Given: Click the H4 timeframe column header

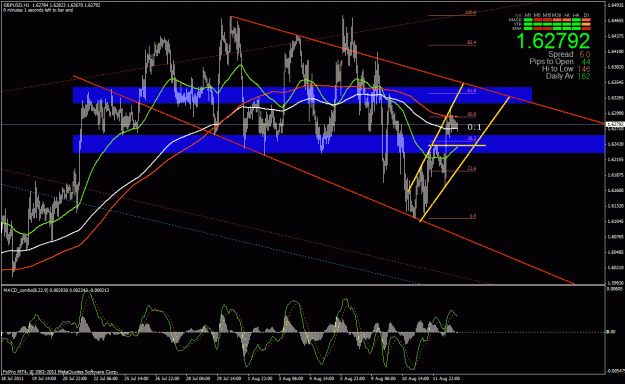Looking at the screenshot, I should click(x=576, y=15).
